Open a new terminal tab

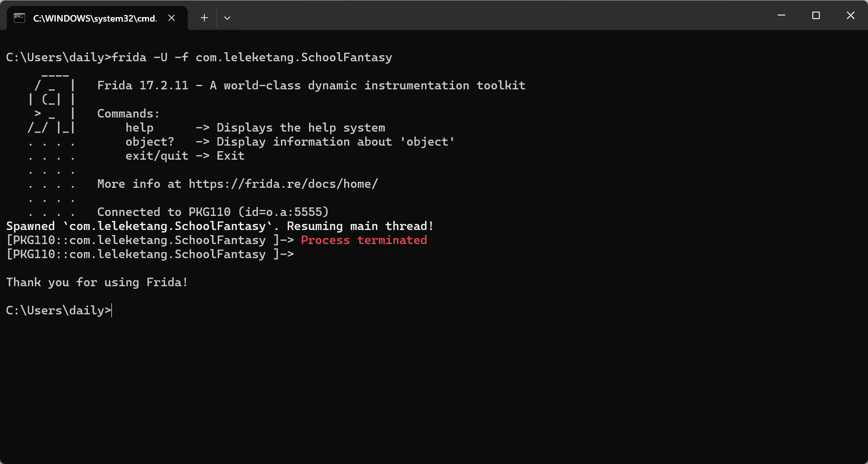pyautogui.click(x=204, y=18)
